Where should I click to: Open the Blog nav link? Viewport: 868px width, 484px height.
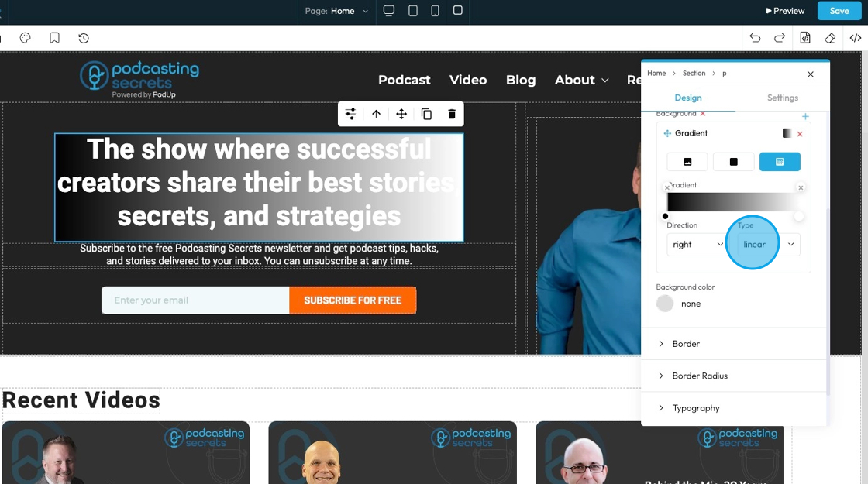coord(521,81)
